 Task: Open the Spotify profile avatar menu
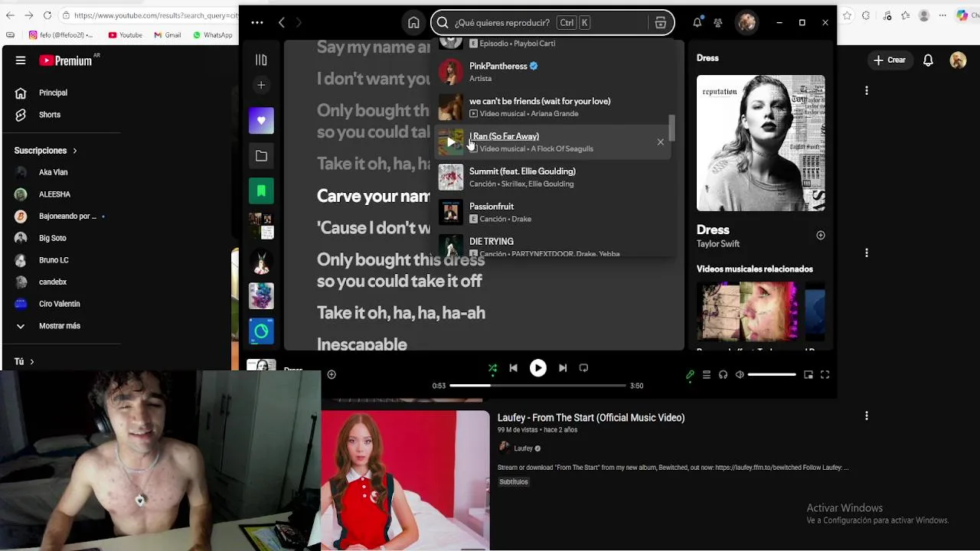pyautogui.click(x=746, y=23)
